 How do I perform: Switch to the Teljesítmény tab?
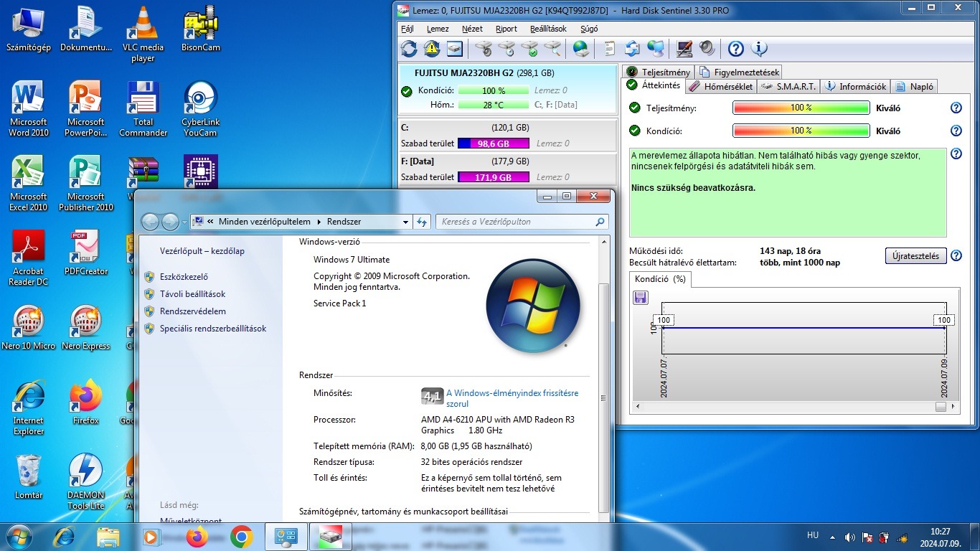coord(659,72)
